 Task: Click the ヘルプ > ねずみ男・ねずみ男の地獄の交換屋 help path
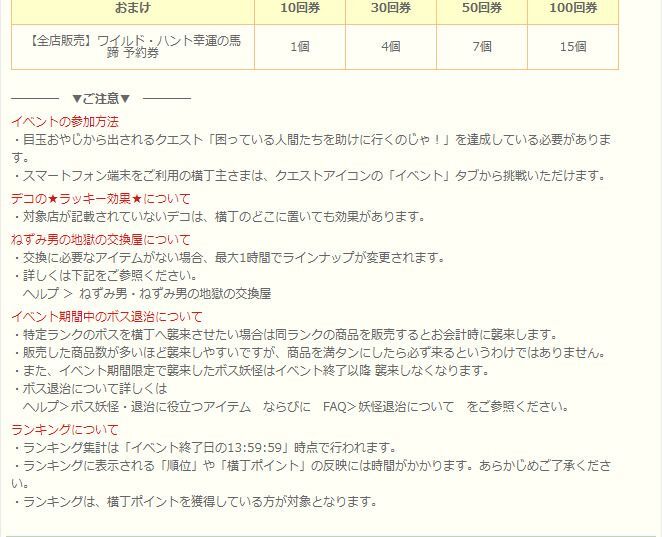click(146, 294)
